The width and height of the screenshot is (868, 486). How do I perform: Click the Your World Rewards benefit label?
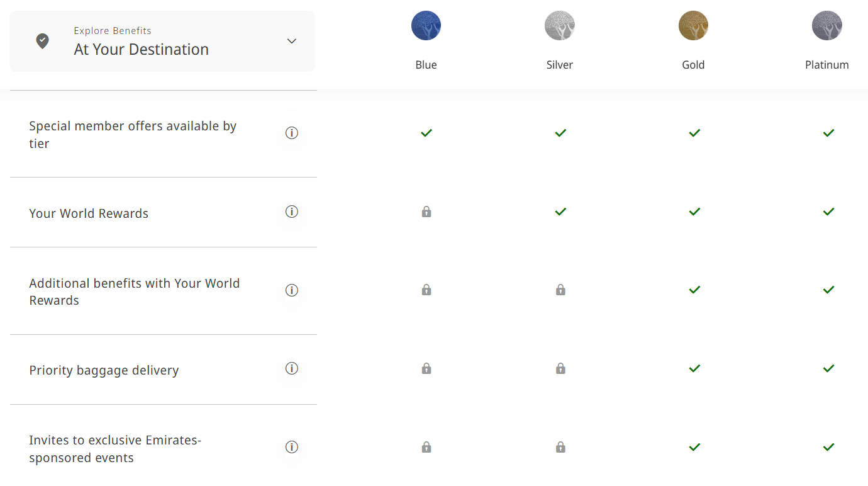pos(89,213)
